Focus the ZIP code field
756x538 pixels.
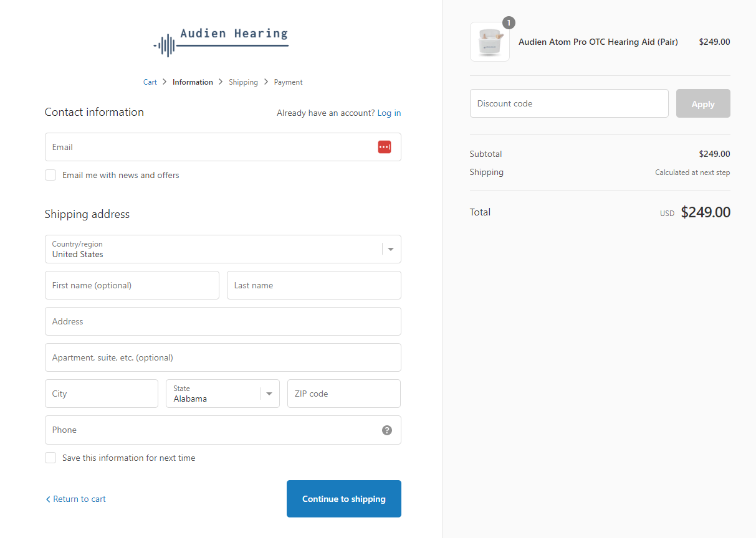(343, 394)
